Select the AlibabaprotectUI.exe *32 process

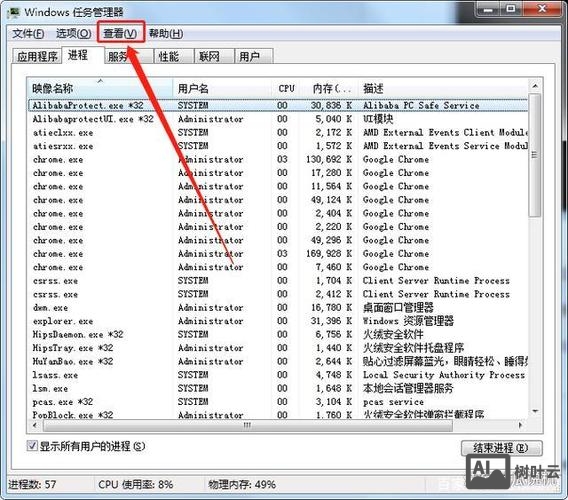(x=278, y=119)
